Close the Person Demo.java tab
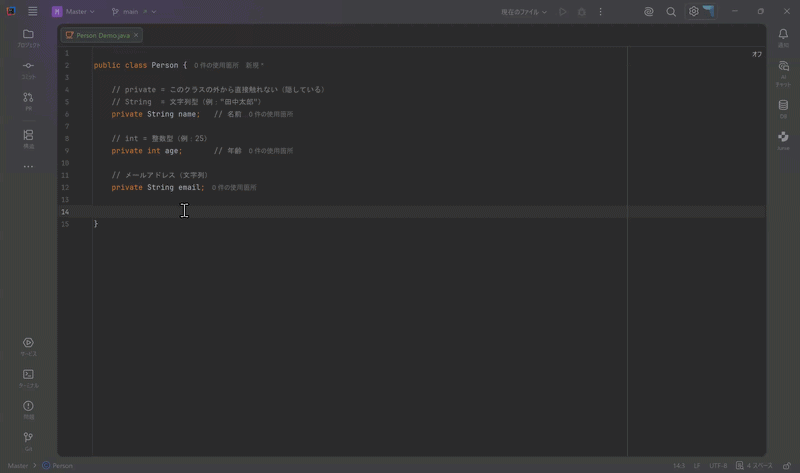 136,35
